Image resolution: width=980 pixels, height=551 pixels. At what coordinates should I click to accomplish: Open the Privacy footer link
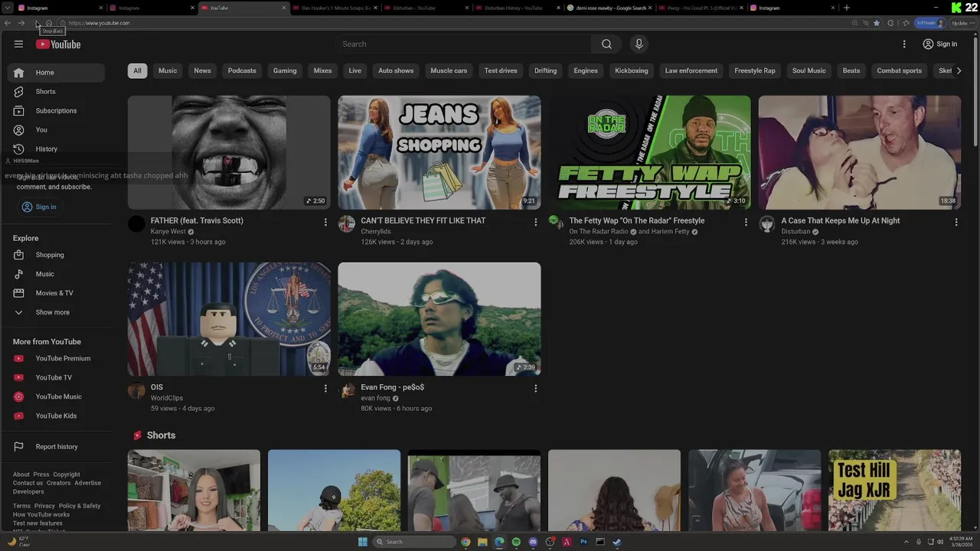[x=44, y=506]
